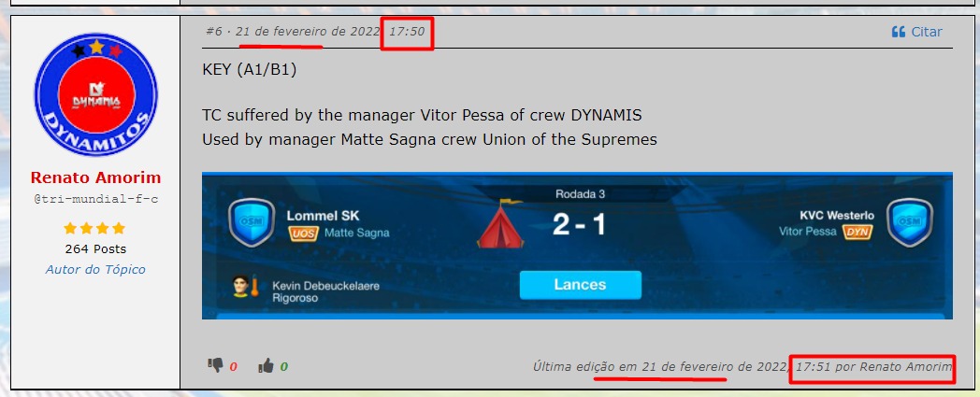Click the DYN crew tag badge

tap(857, 233)
